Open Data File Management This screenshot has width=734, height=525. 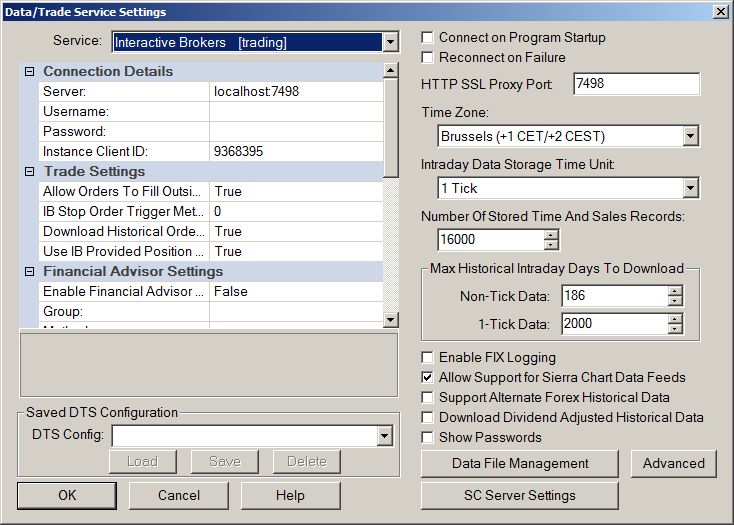click(x=520, y=464)
